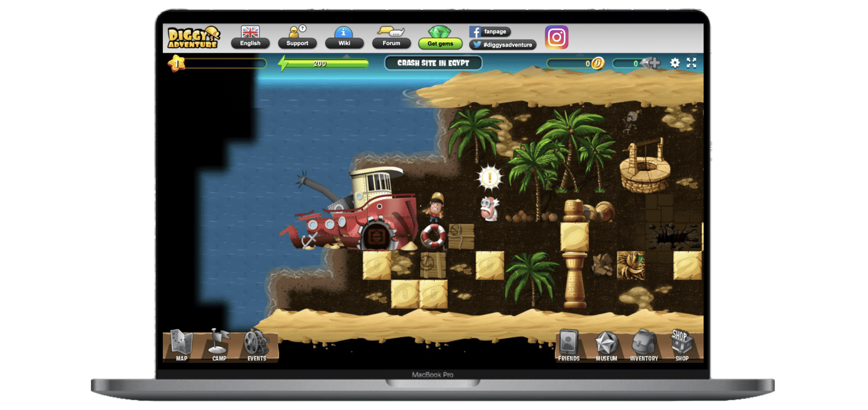This screenshot has height=410, width=868.
Task: Click the gold coin counter icon
Action: pyautogui.click(x=598, y=63)
